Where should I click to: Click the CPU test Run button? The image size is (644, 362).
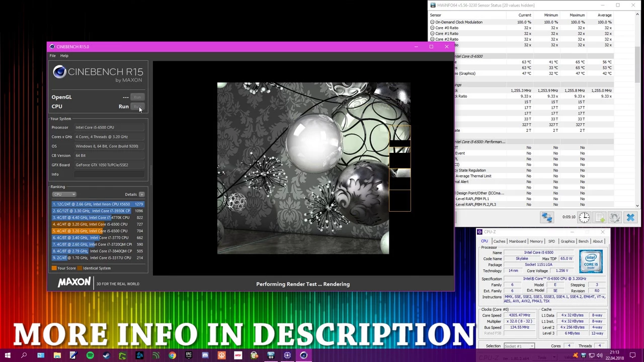(x=137, y=107)
